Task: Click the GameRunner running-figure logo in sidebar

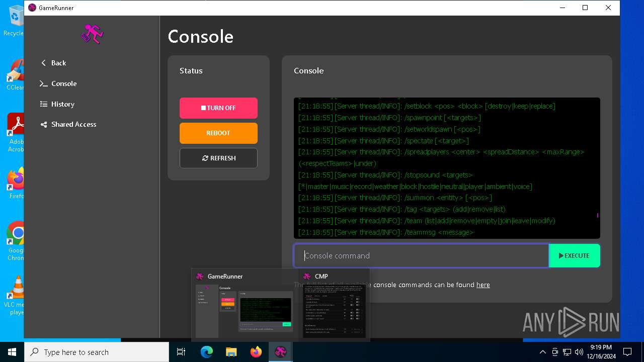Action: (92, 34)
